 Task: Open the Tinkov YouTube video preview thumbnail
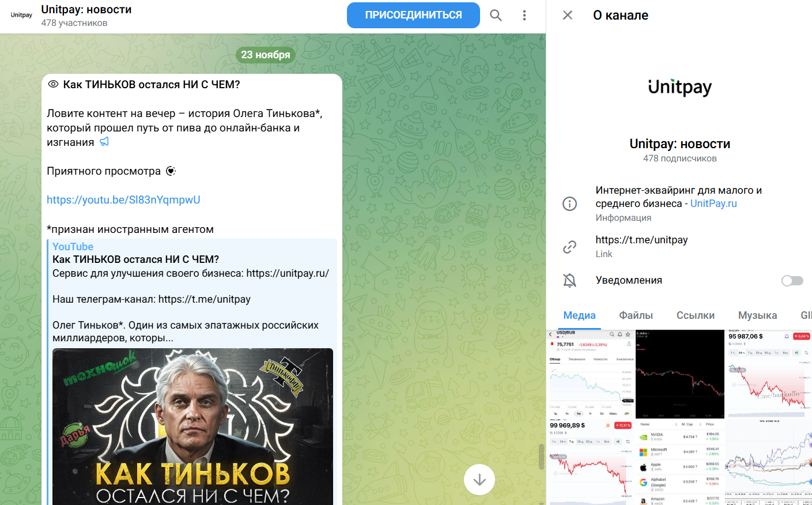[x=192, y=427]
